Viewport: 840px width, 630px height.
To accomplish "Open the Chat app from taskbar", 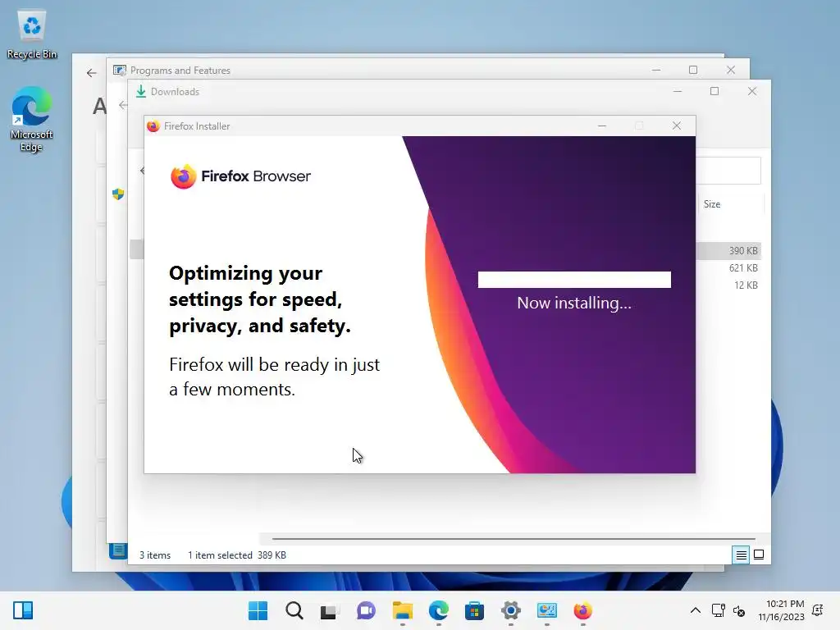I will point(366,610).
